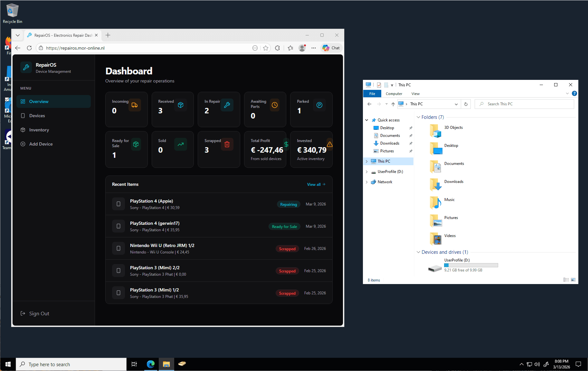Click the Invested warning triangle icon
This screenshot has width=588, height=371.
coord(329,144)
